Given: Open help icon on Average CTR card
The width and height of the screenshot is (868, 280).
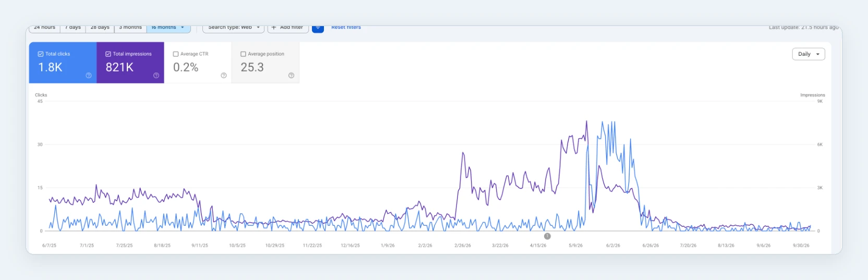Looking at the screenshot, I should point(224,76).
